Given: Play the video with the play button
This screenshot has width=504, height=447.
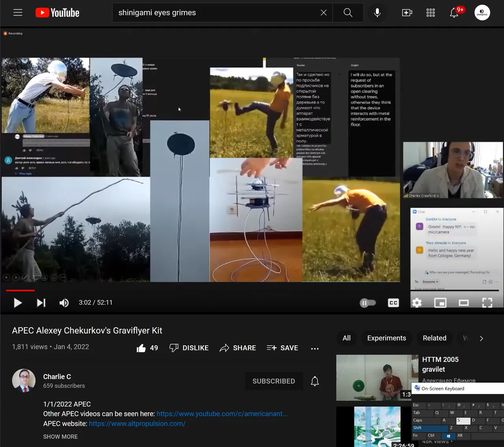Looking at the screenshot, I should (18, 302).
